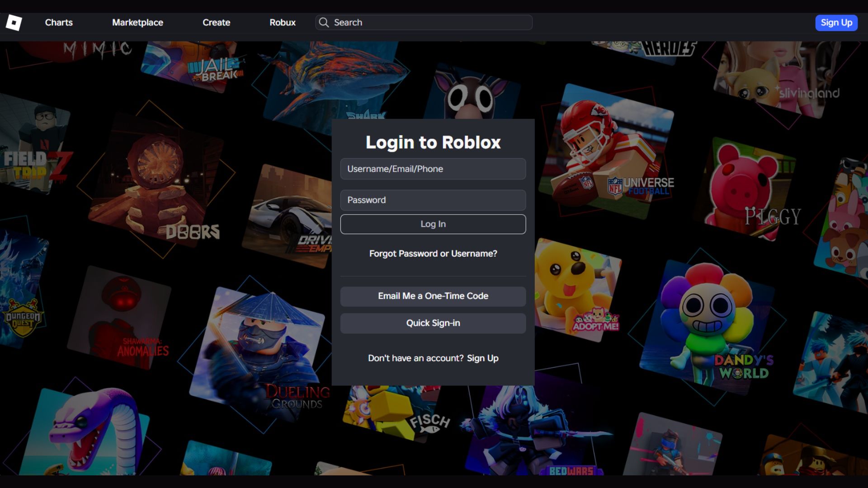This screenshot has width=868, height=488.
Task: Open the Robux page
Action: pos(283,22)
